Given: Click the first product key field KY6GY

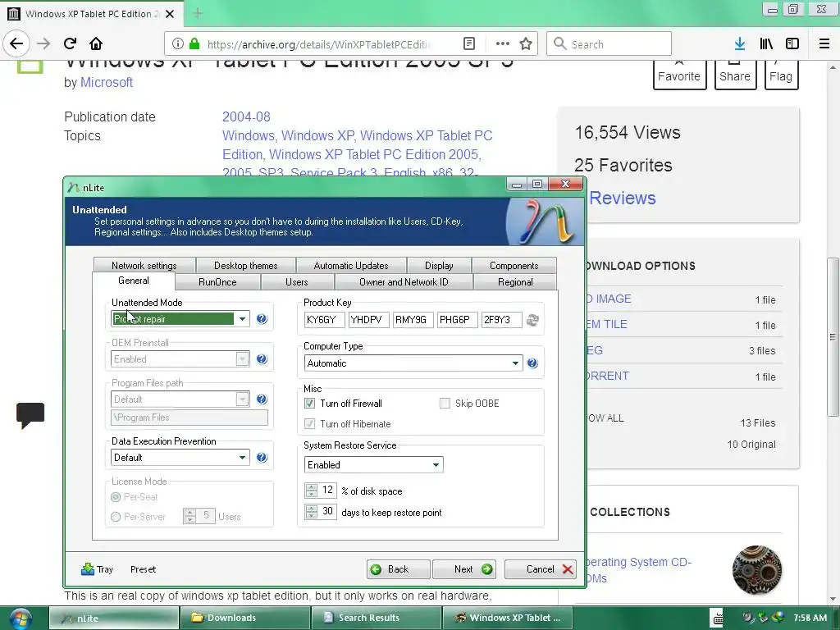Looking at the screenshot, I should pyautogui.click(x=324, y=320).
